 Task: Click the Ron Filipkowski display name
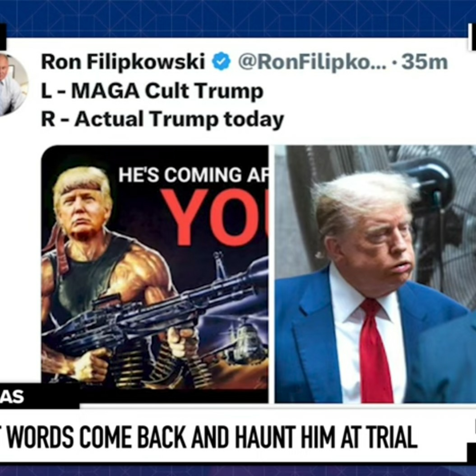click(123, 62)
